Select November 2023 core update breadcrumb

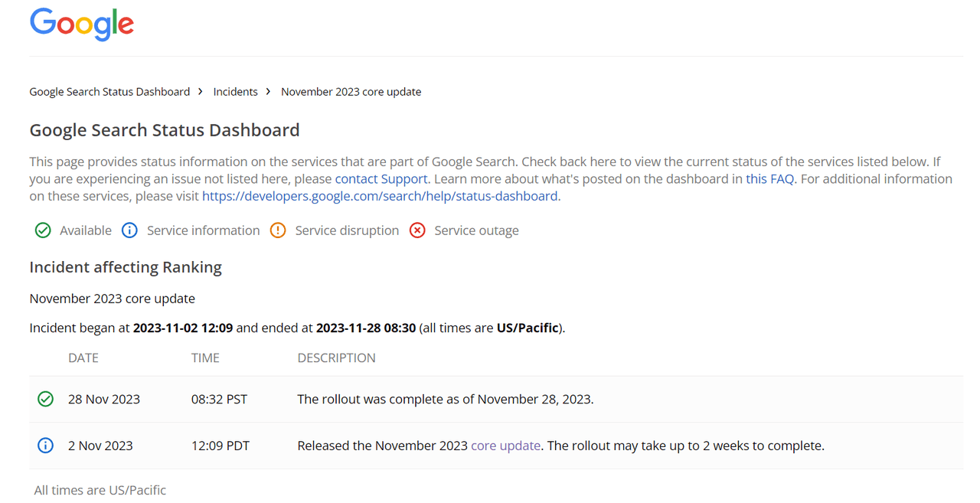tap(351, 92)
